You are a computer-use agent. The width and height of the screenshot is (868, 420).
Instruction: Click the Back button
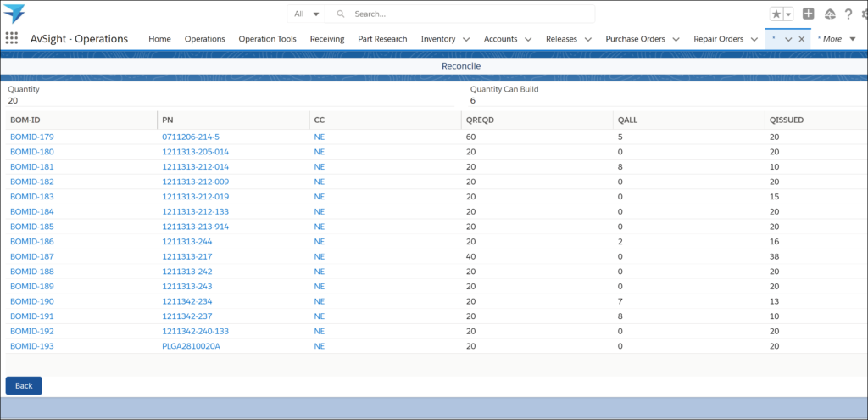tap(24, 386)
